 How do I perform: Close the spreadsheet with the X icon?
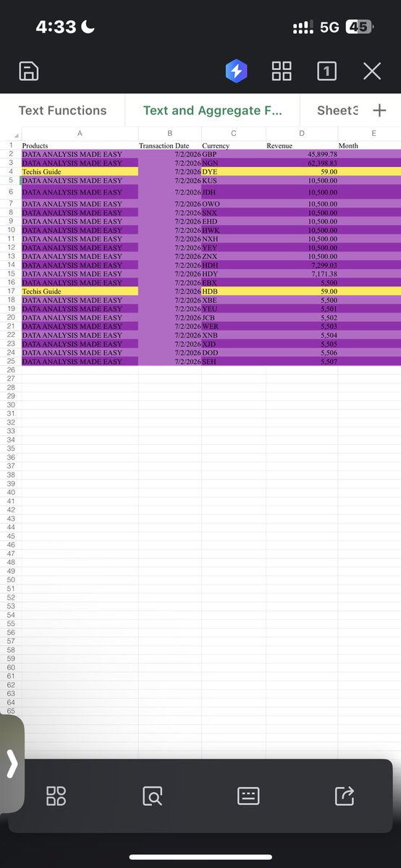click(x=372, y=71)
